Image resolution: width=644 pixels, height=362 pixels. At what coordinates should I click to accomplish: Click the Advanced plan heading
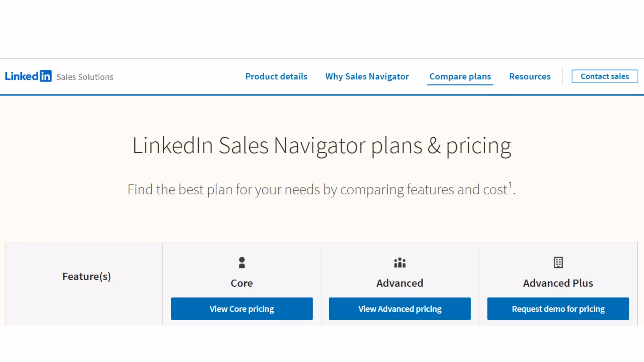point(400,283)
